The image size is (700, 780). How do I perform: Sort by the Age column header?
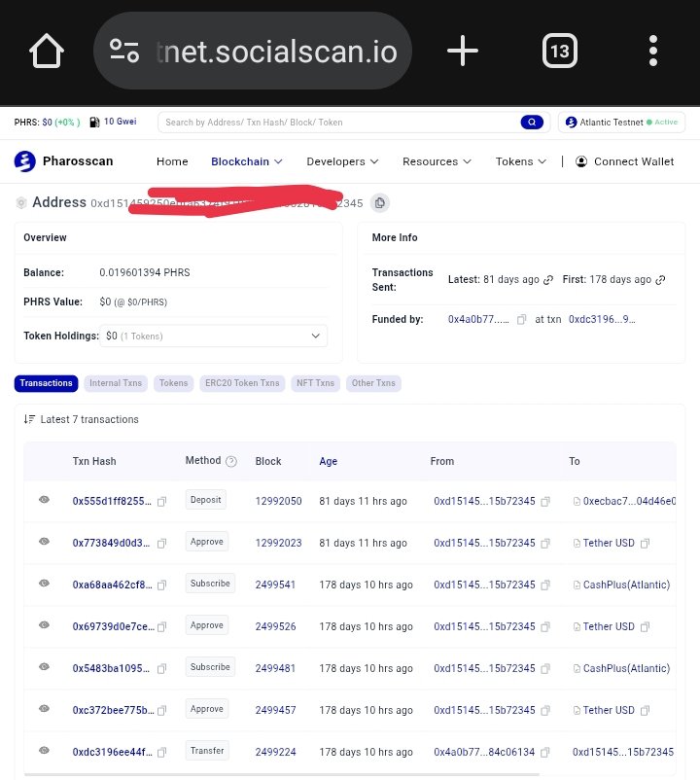[329, 461]
